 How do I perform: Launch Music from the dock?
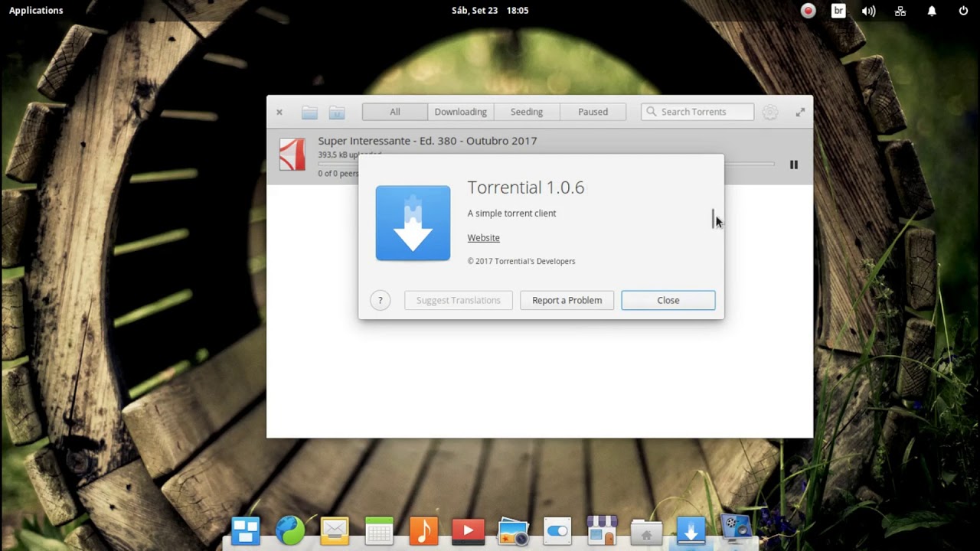(x=423, y=530)
